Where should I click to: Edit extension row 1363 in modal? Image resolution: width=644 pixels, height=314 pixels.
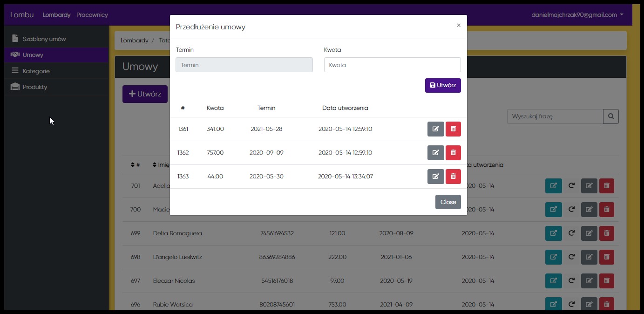tap(436, 177)
